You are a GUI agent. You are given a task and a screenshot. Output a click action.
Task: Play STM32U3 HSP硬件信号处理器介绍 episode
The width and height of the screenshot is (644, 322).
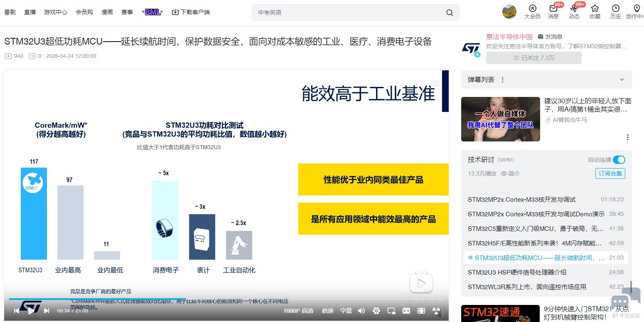(x=546, y=272)
